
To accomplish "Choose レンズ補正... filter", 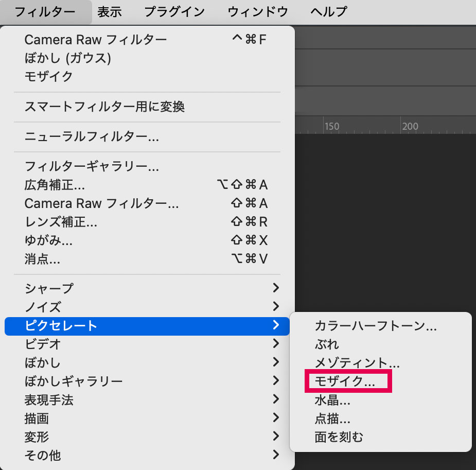I will point(147,222).
